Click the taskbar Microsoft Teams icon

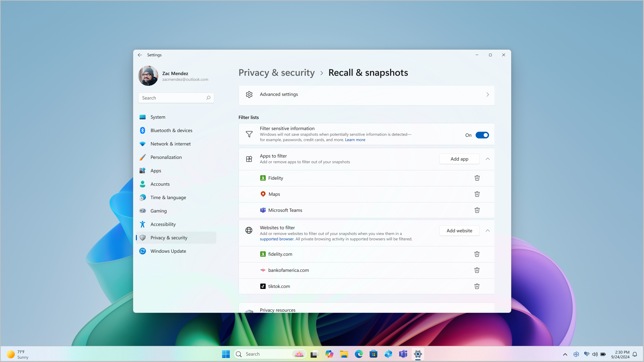coord(403,354)
